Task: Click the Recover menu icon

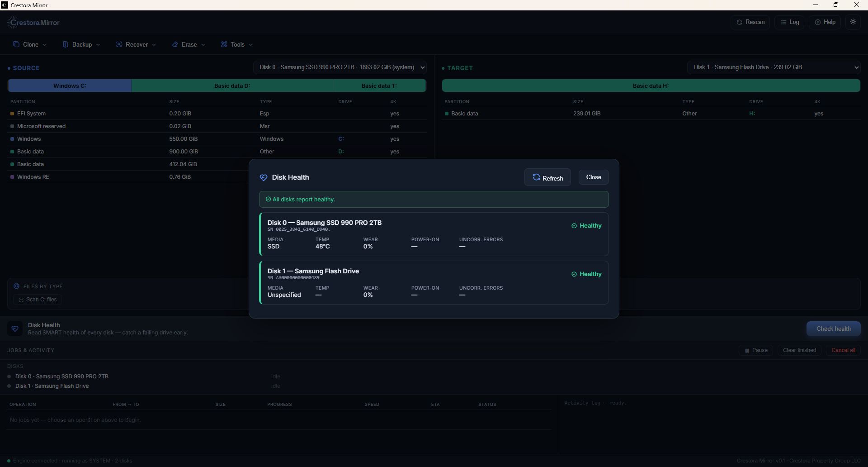Action: pyautogui.click(x=119, y=44)
